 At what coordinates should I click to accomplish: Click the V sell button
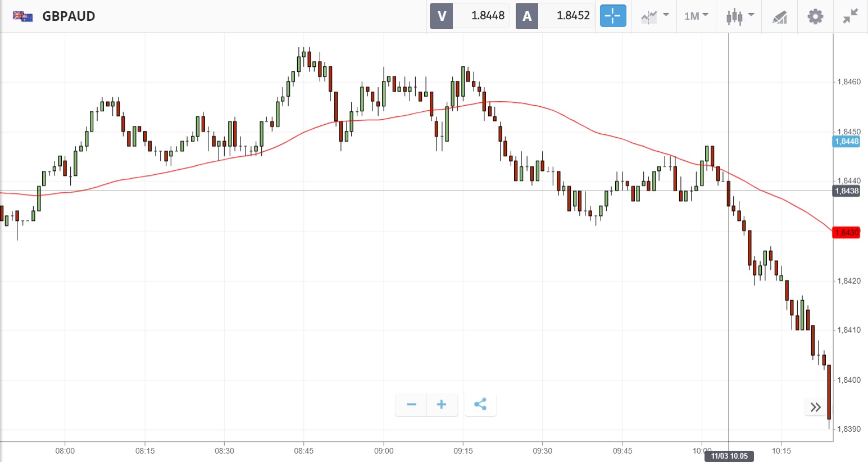(442, 16)
